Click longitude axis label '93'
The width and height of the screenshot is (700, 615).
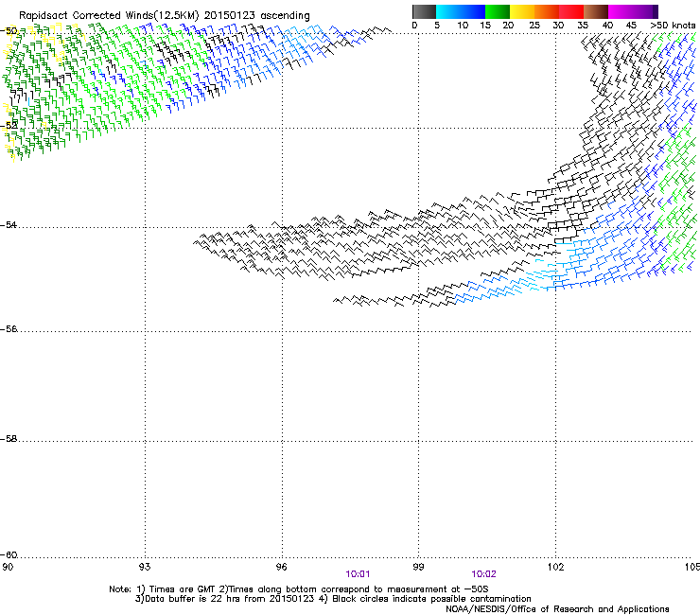[145, 567]
